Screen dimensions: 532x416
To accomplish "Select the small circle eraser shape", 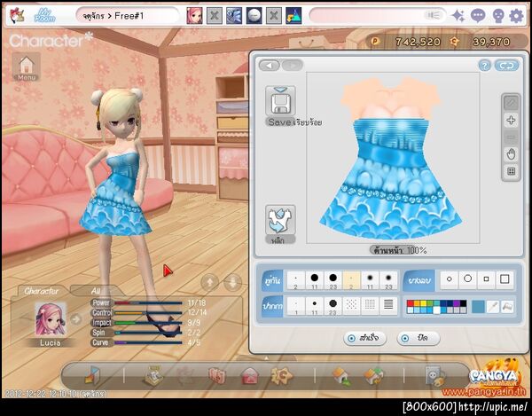I will pyautogui.click(x=450, y=279).
